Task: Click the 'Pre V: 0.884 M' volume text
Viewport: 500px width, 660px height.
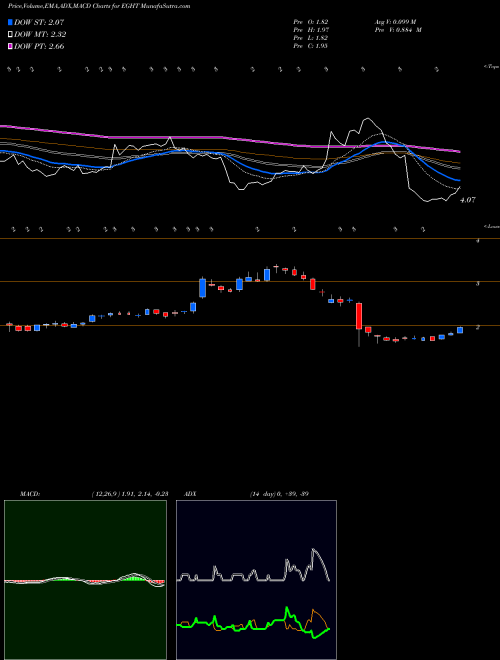Action: pyautogui.click(x=398, y=30)
